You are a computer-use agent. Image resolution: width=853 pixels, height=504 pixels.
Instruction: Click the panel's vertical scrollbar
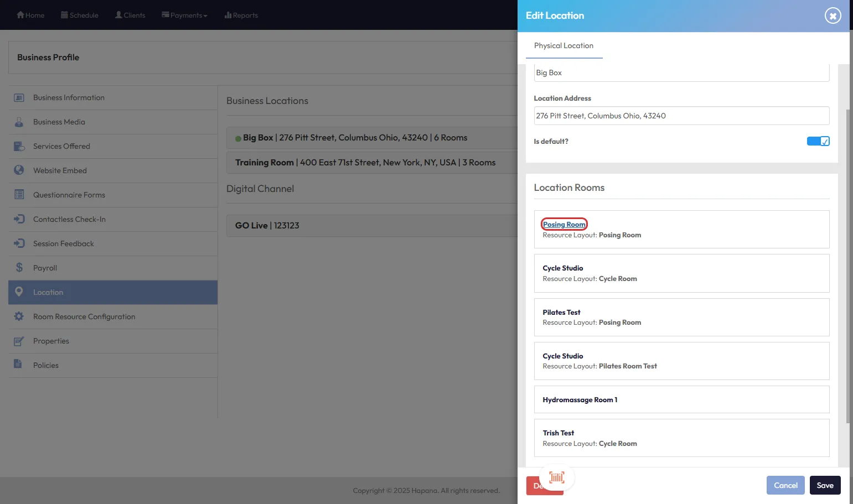(x=847, y=266)
